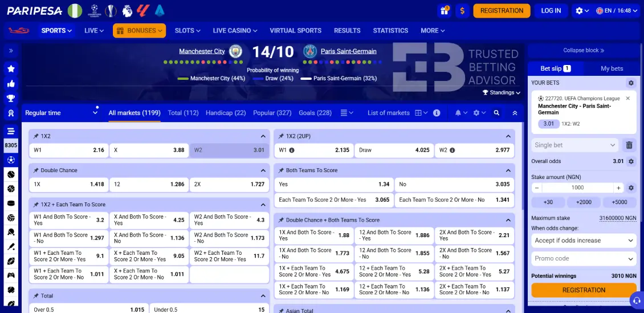
Task: Open the LIVE CASINO menu
Action: click(235, 30)
